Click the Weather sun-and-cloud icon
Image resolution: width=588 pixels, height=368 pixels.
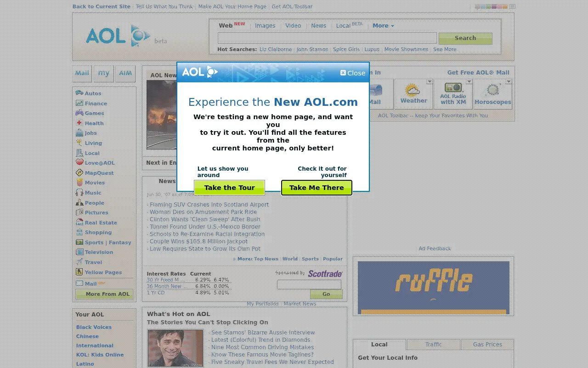pyautogui.click(x=413, y=90)
